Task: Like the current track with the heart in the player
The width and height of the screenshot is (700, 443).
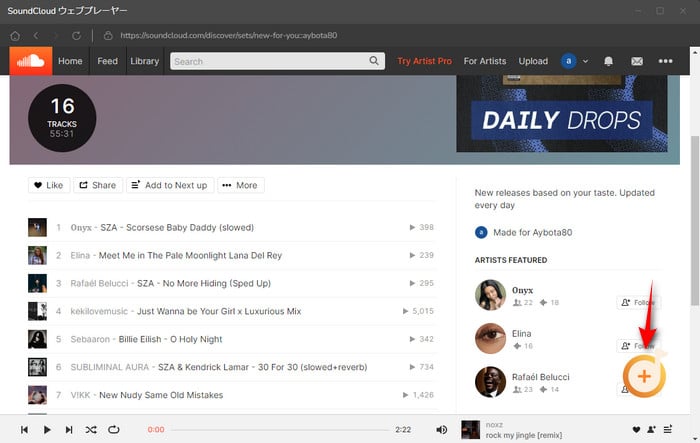Action: 636,430
